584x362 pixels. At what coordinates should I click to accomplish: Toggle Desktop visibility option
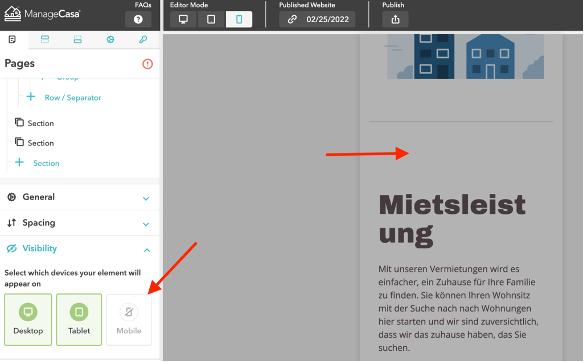28,320
